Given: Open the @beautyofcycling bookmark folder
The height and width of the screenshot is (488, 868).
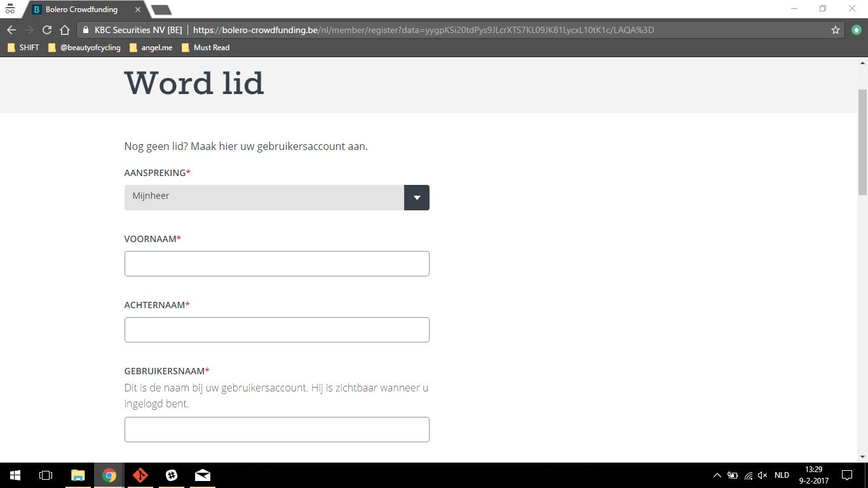Looking at the screenshot, I should [x=85, y=48].
